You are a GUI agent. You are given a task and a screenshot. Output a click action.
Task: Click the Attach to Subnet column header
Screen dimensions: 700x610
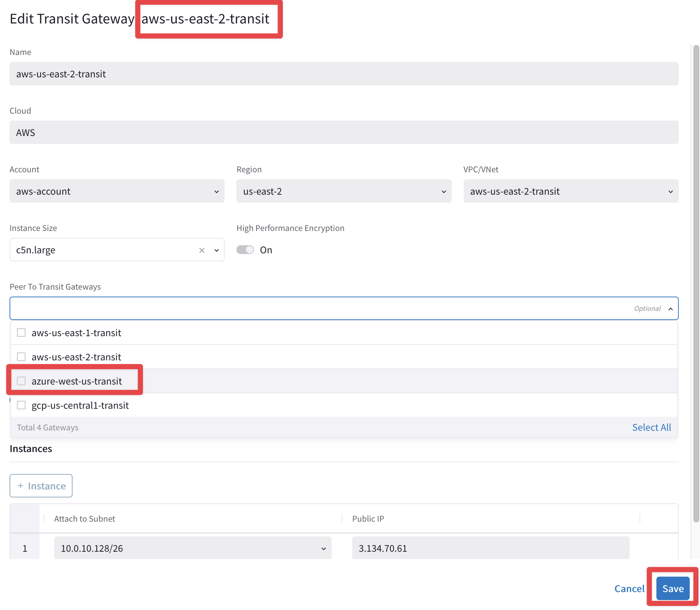pos(85,519)
